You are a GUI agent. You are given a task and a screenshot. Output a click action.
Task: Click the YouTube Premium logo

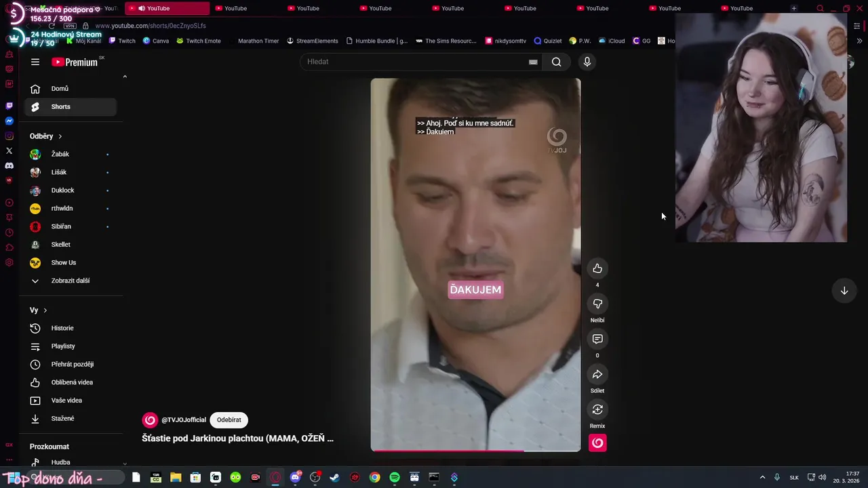click(x=75, y=62)
